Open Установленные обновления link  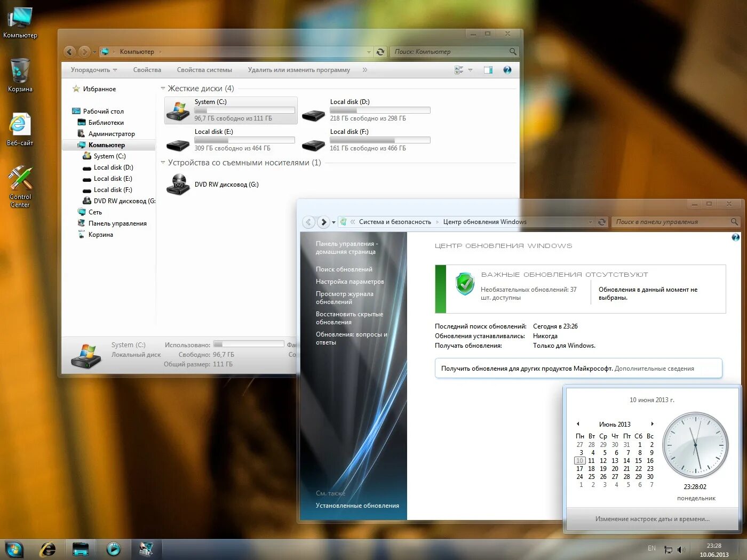pos(357,506)
